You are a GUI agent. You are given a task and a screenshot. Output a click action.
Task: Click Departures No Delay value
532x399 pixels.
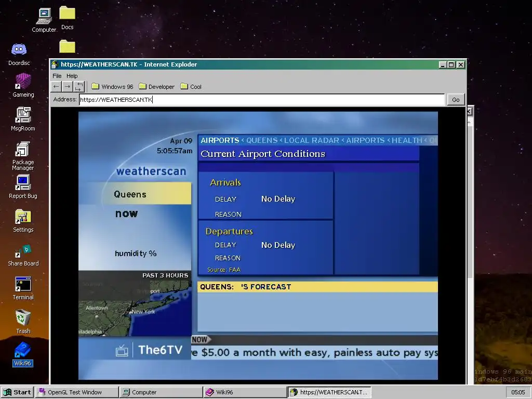point(278,245)
